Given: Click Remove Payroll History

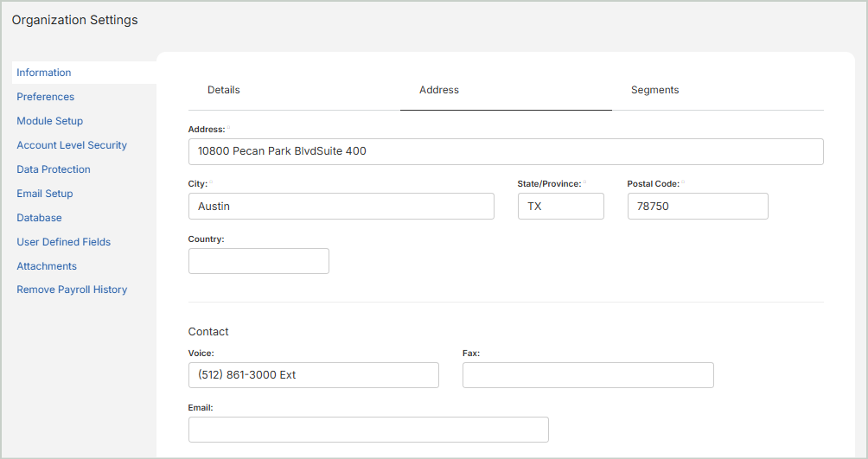Looking at the screenshot, I should click(x=72, y=290).
